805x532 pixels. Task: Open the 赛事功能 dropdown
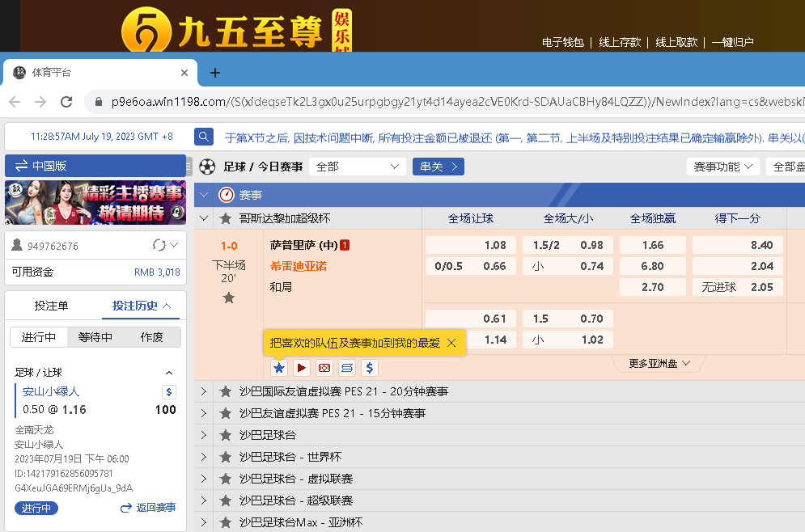722,167
